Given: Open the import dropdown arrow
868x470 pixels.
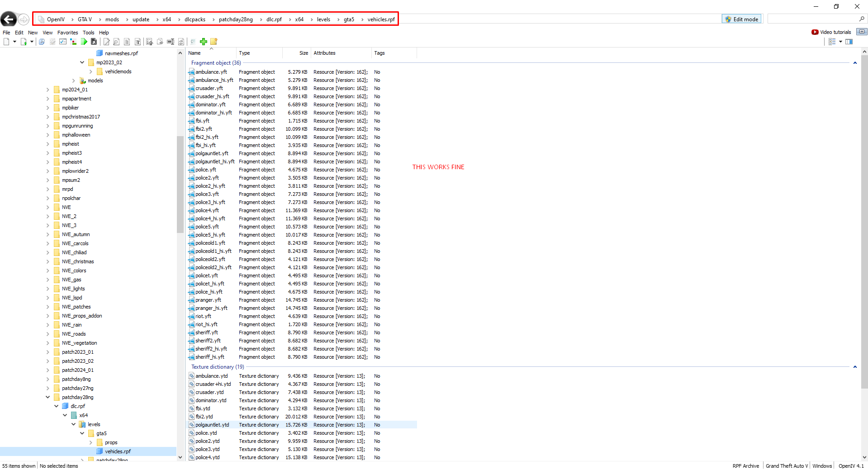Looking at the screenshot, I should pyautogui.click(x=32, y=42).
